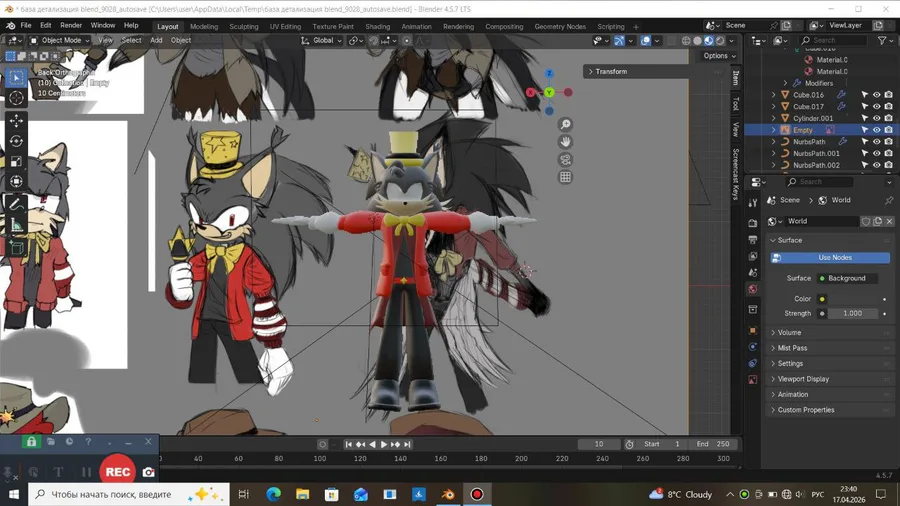Click the pin icon in Properties header
This screenshot has height=506, width=900.
(889, 200)
